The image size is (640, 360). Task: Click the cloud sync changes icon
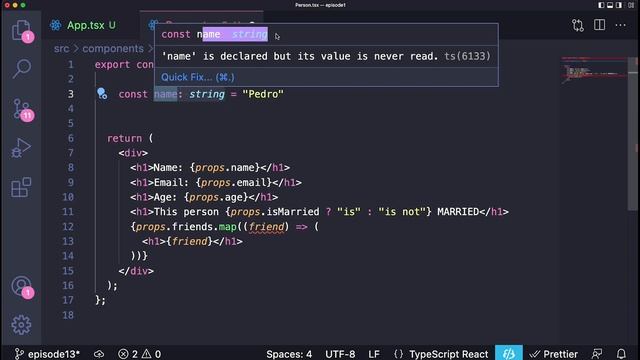coord(99,354)
